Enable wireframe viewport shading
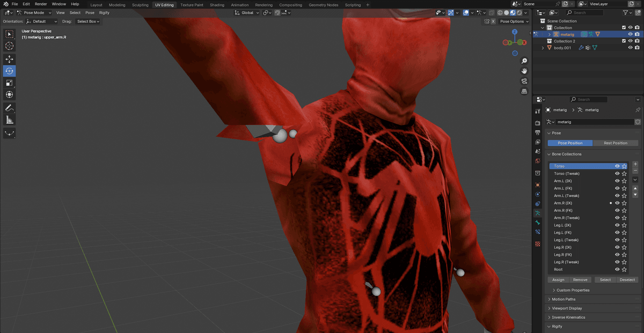644x333 pixels. coord(500,12)
